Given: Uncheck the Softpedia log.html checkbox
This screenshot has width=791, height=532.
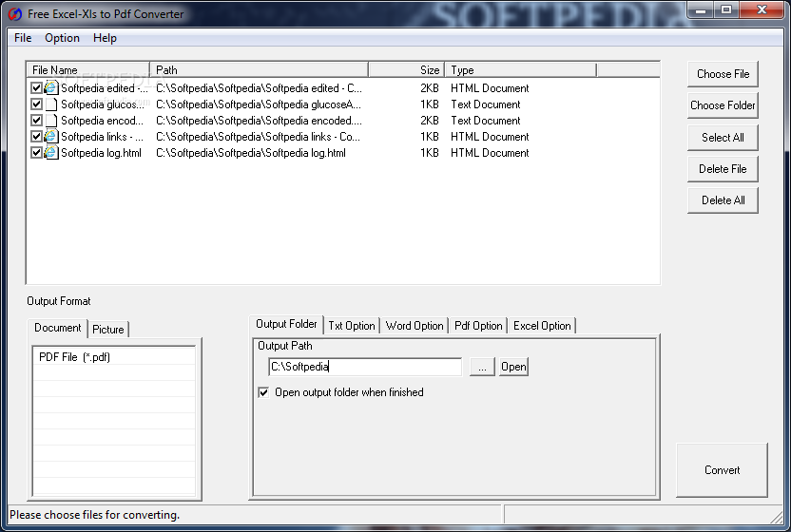Looking at the screenshot, I should [x=36, y=153].
